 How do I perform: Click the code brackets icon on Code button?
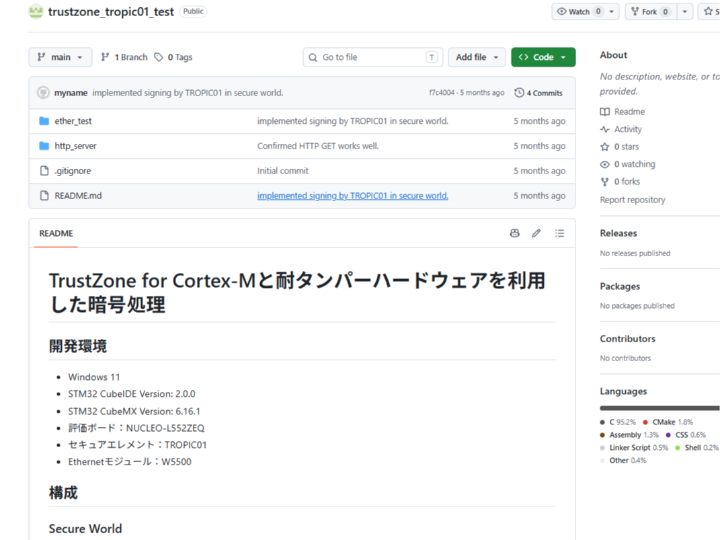click(x=523, y=57)
